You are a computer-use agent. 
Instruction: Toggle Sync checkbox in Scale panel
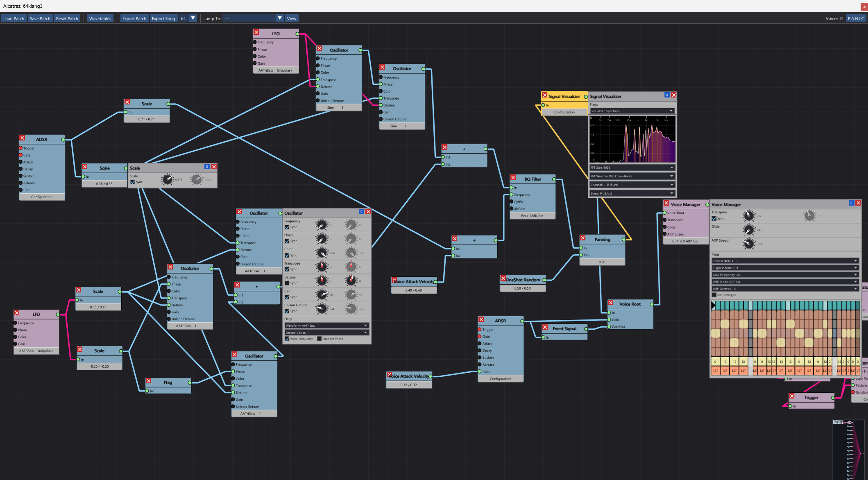coord(132,182)
